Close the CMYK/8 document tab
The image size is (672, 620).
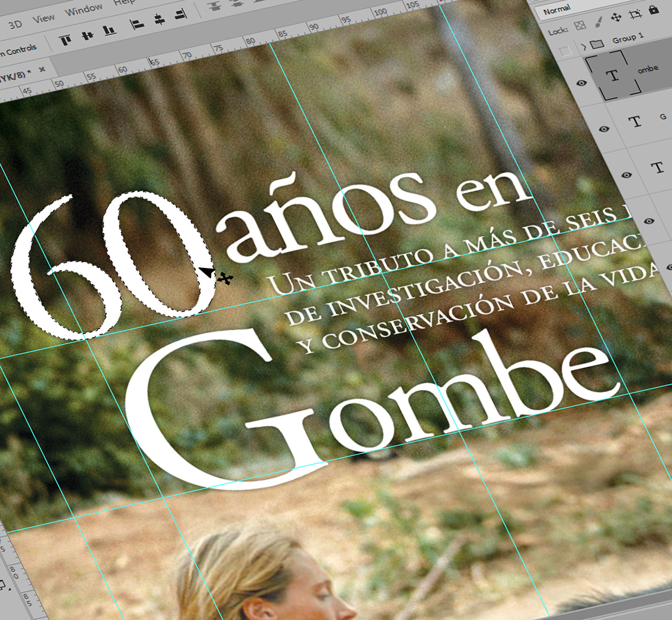(42, 69)
